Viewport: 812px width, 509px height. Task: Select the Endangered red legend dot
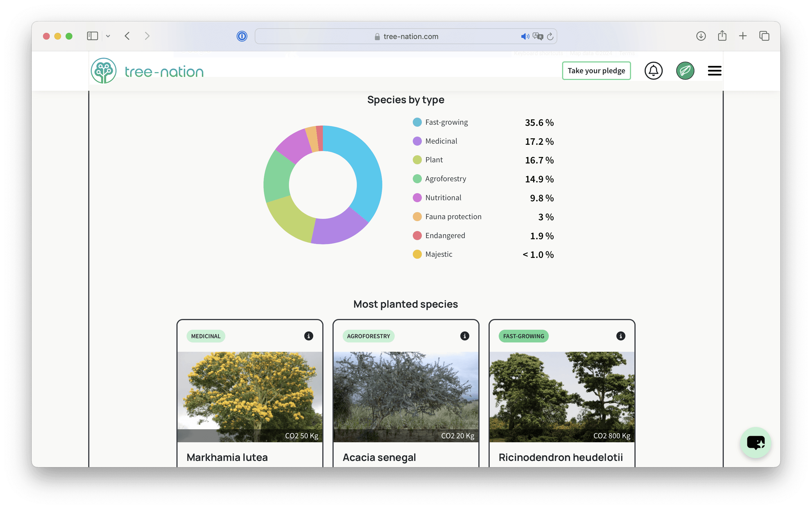pos(417,235)
